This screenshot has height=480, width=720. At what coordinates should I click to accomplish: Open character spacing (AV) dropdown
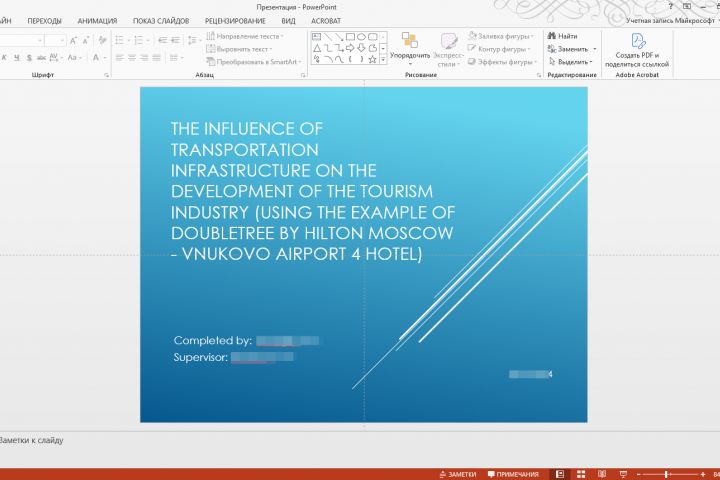[56, 57]
